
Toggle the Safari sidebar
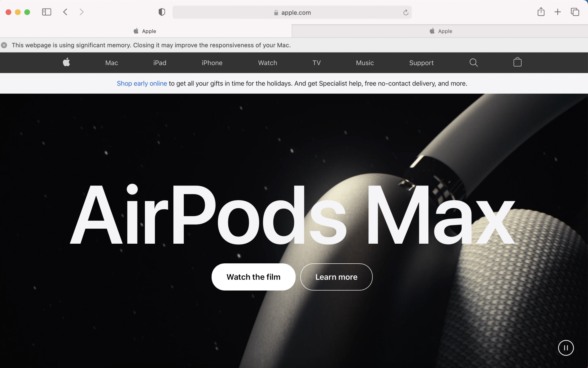(x=46, y=12)
